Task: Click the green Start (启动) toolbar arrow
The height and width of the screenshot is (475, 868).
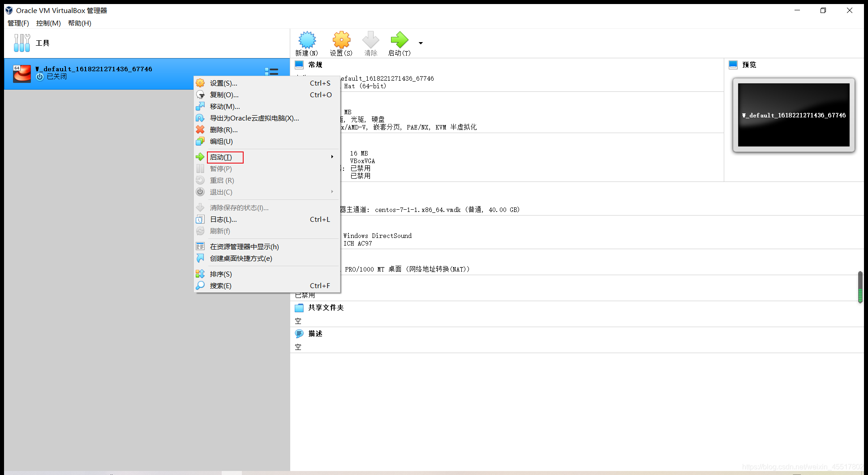Action: coord(399,40)
